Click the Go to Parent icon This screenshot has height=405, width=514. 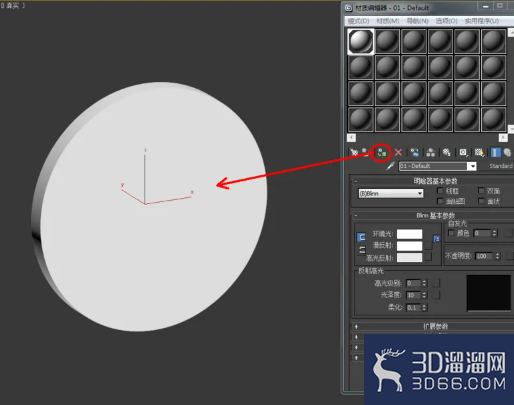(508, 153)
